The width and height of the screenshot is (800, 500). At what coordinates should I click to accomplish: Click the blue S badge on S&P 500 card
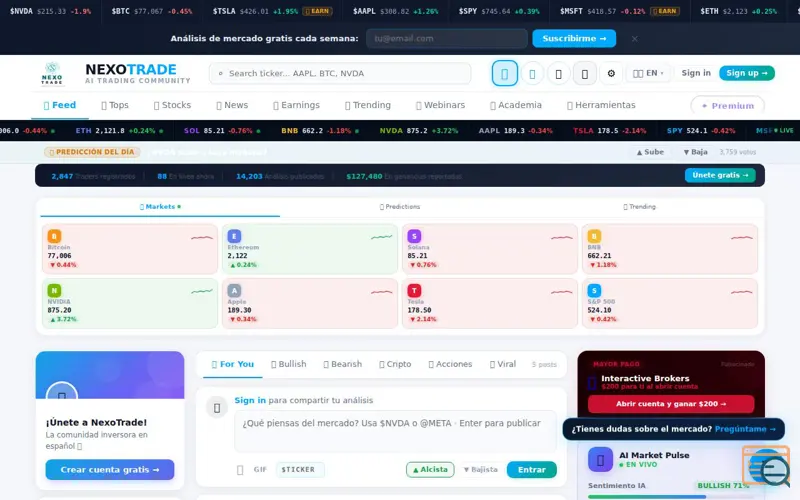pyautogui.click(x=594, y=290)
